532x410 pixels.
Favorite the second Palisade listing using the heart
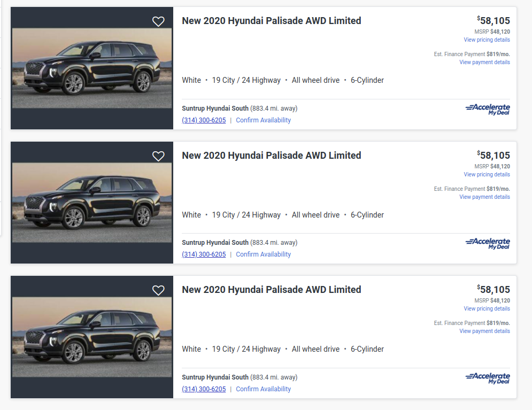point(158,156)
